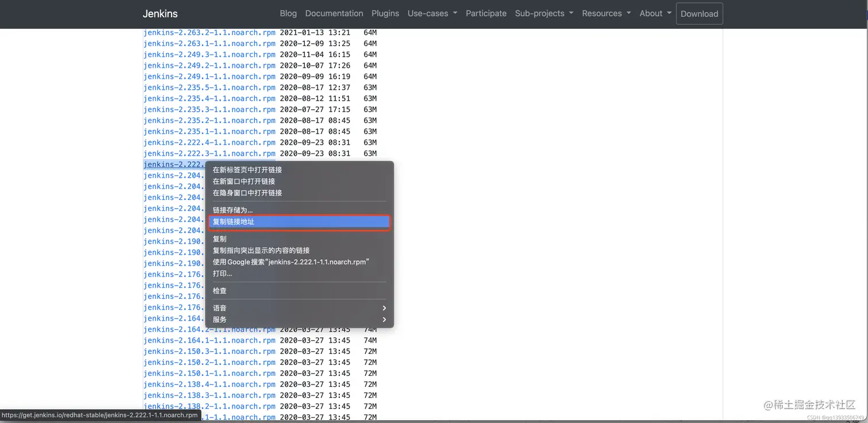Open jenkins-2.235.5-1.1.noarch.rpm link
868x423 pixels.
click(x=210, y=87)
